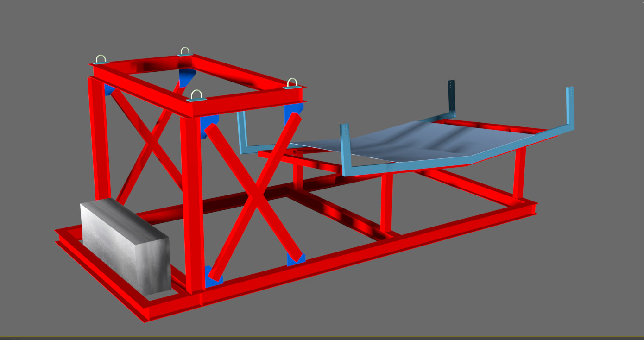This screenshot has height=340, width=644.
Task: Click the red support post at far right
Action: [519, 174]
